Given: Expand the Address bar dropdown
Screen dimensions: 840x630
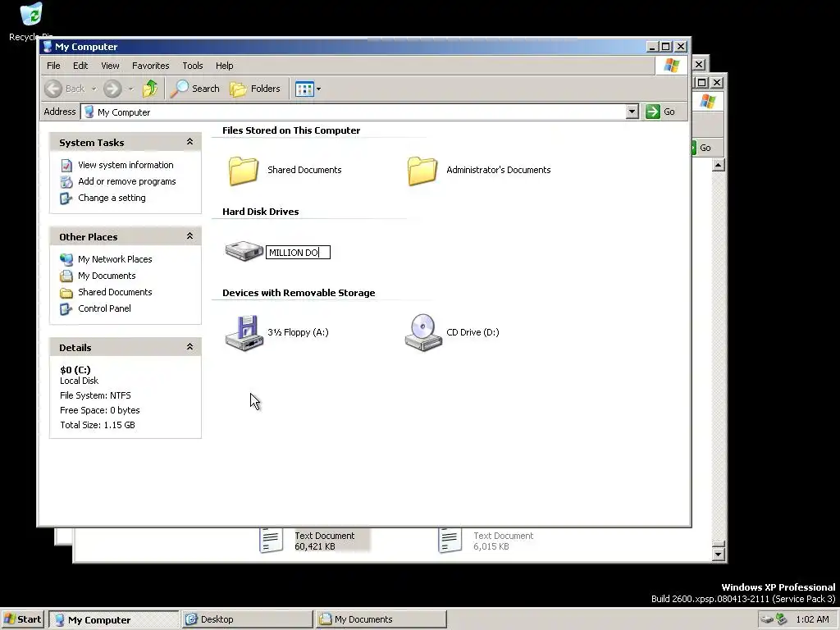Looking at the screenshot, I should [x=632, y=112].
